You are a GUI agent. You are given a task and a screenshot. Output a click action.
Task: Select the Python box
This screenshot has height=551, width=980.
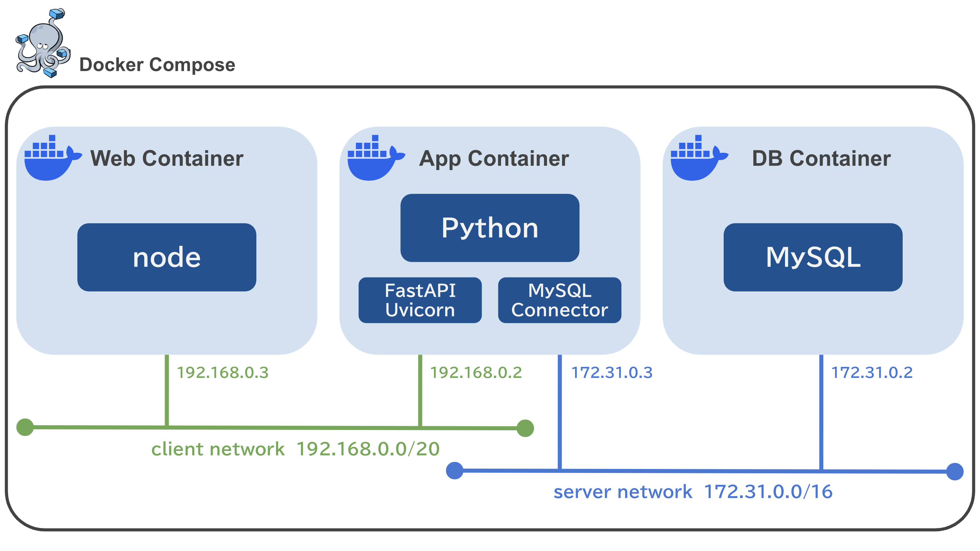tap(490, 228)
